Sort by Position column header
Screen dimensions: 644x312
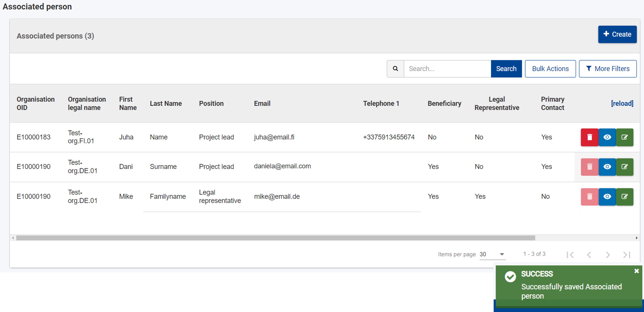tap(211, 103)
